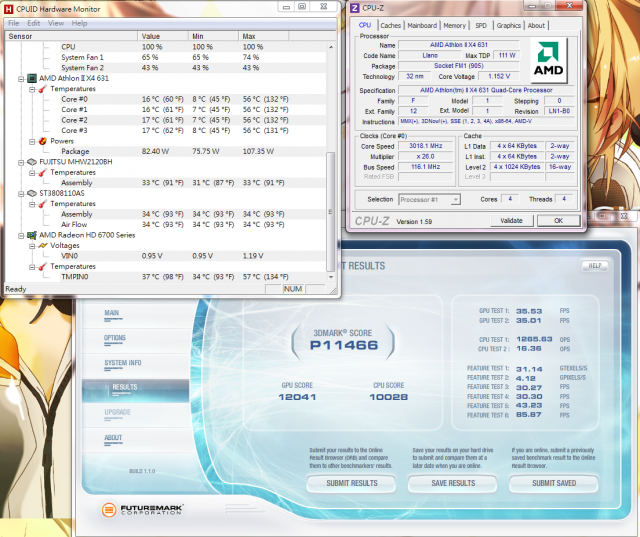The height and width of the screenshot is (537, 640).
Task: Click the Validate button in CPU-Z
Action: pos(511,220)
